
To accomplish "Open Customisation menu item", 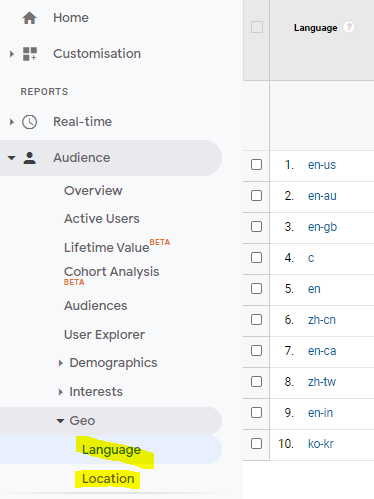I will pyautogui.click(x=97, y=54).
